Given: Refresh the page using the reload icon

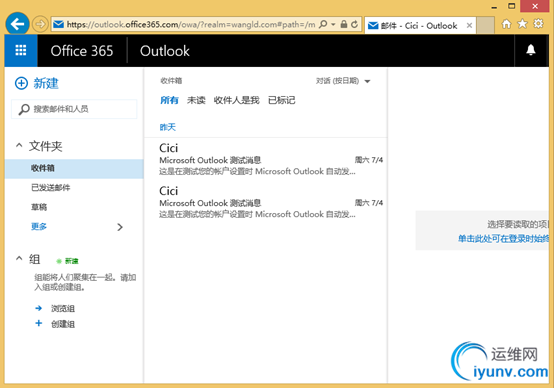Looking at the screenshot, I should [354, 24].
